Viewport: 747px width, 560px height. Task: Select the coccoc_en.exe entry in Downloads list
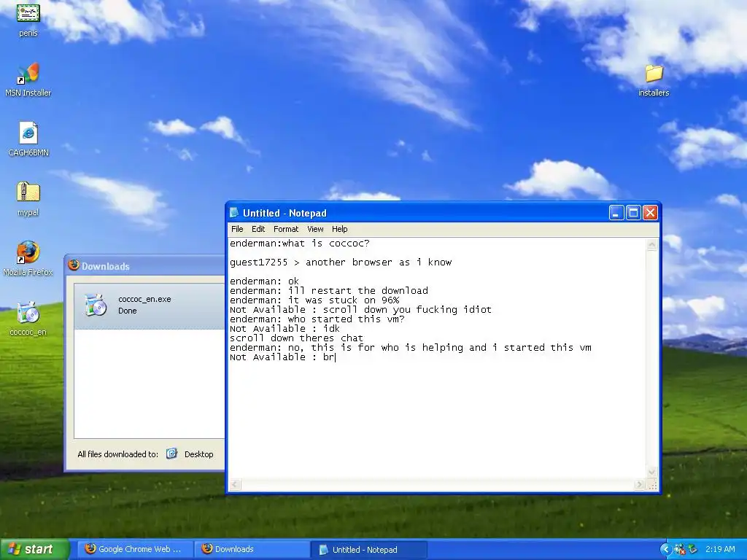(x=150, y=305)
